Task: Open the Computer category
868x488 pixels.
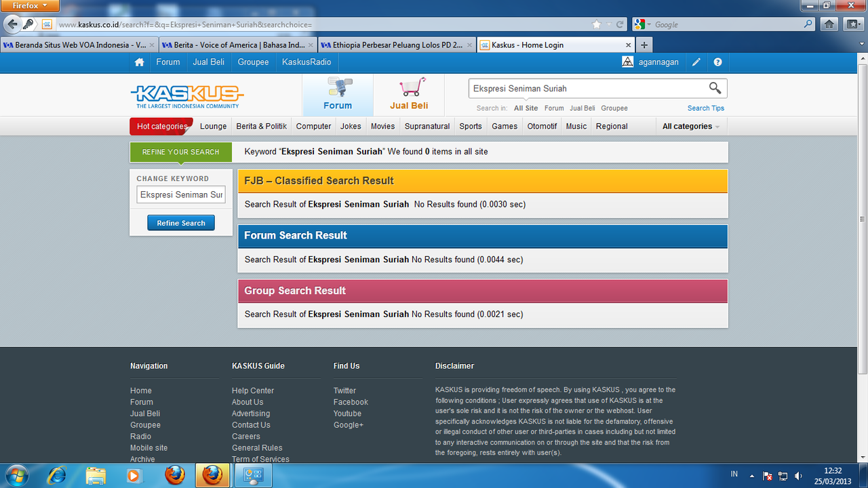Action: pyautogui.click(x=314, y=126)
